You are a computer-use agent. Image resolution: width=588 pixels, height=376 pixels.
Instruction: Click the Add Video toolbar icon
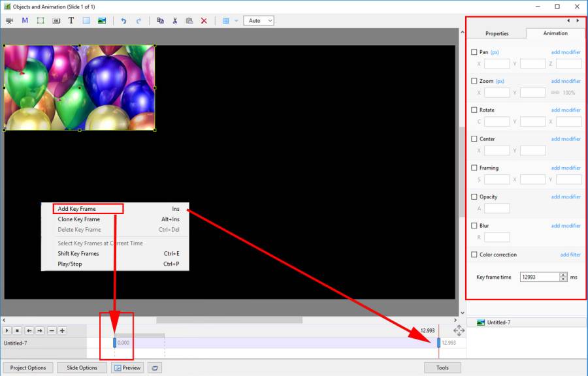(x=9, y=21)
